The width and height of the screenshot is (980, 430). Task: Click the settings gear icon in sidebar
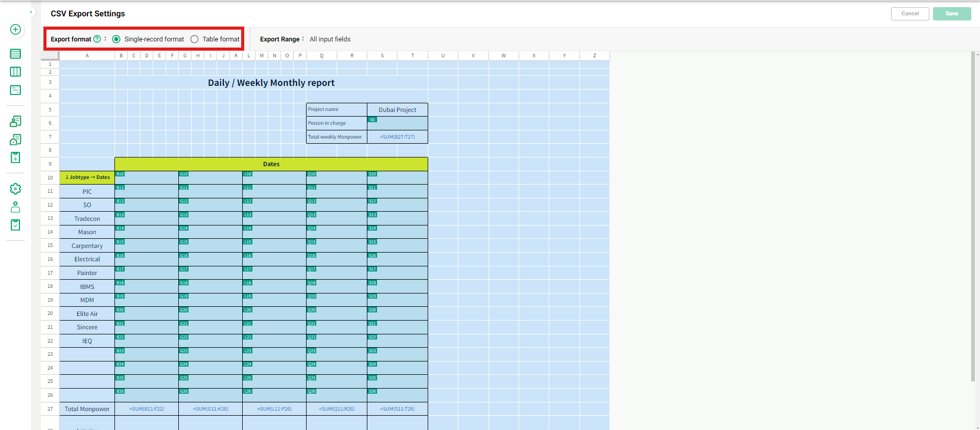[15, 189]
